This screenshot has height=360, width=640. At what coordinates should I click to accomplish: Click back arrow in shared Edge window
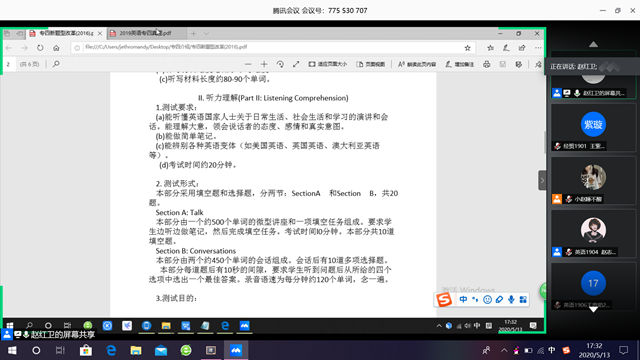[x=9, y=48]
